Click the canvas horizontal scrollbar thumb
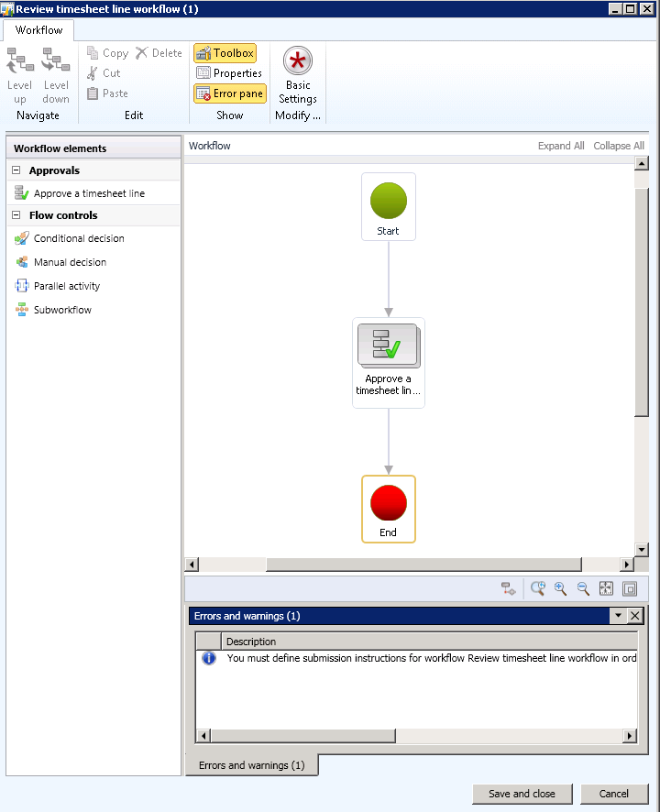Screen dimensions: 660x812 point(423,565)
